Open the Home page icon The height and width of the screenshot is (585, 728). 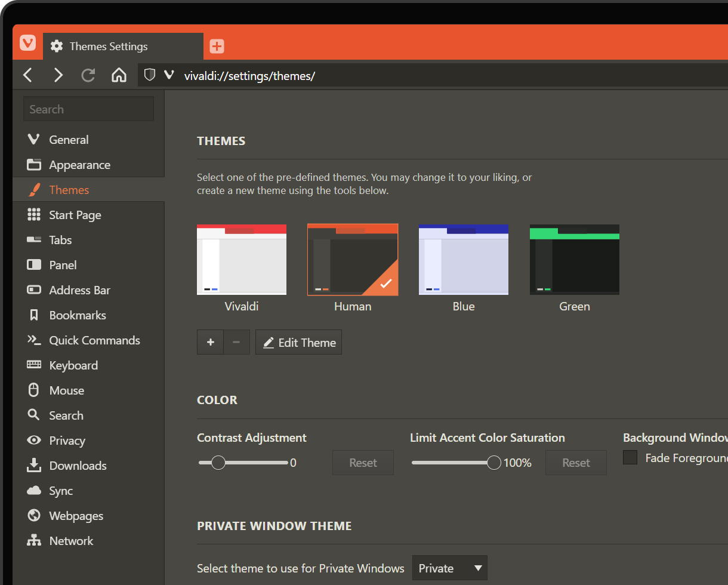click(x=119, y=75)
